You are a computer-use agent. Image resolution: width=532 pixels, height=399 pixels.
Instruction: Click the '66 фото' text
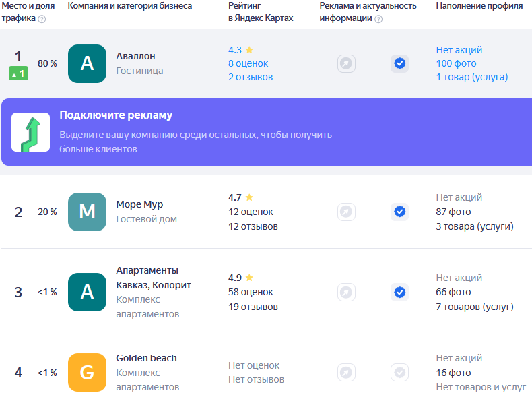click(x=454, y=292)
